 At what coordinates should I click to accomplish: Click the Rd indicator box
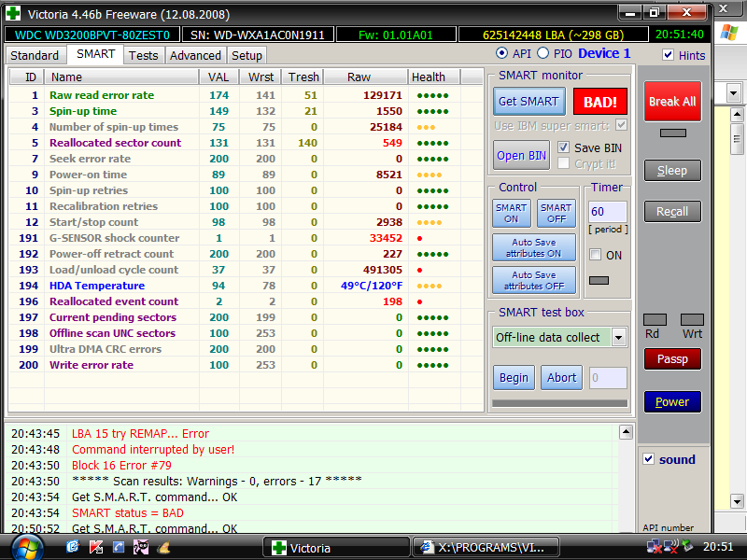coord(655,319)
